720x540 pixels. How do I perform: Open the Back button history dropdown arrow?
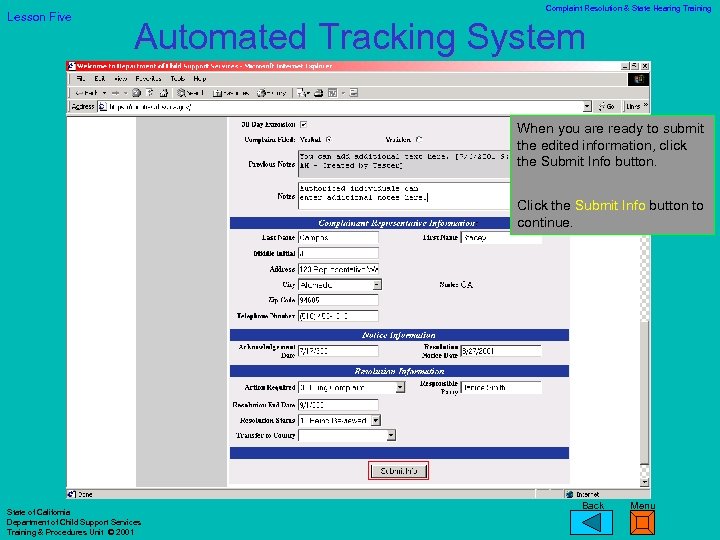[104, 93]
